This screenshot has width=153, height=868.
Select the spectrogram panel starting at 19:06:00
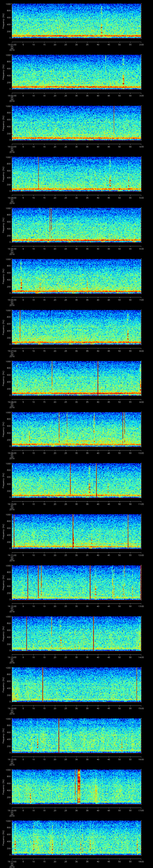[x=76, y=276]
